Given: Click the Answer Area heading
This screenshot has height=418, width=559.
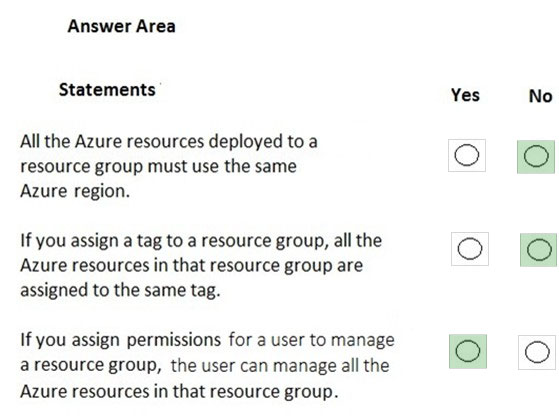Looking at the screenshot, I should (122, 26).
